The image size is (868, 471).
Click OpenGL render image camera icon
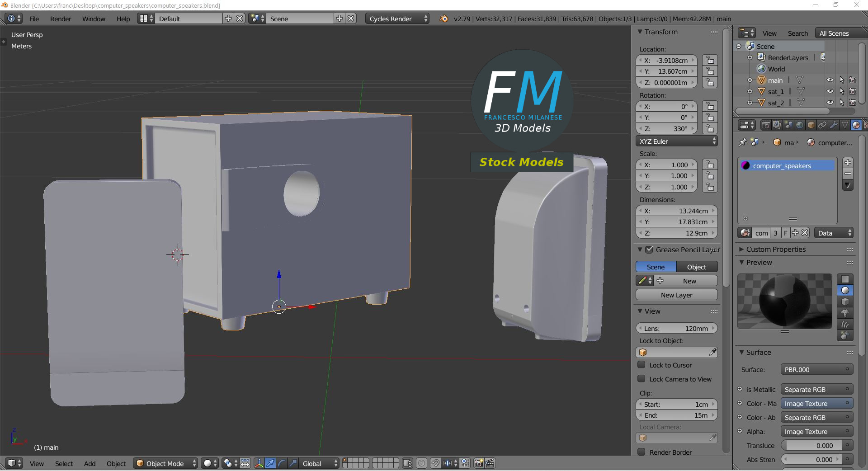tap(479, 463)
